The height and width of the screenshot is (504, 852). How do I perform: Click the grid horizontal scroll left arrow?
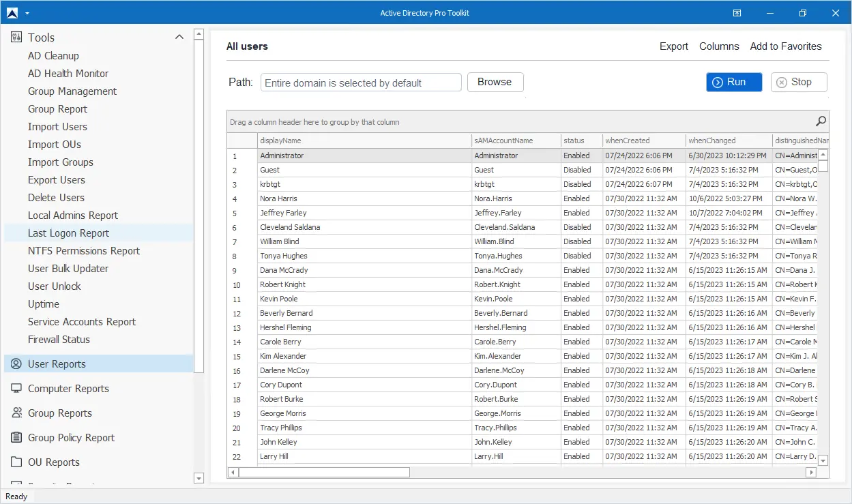click(x=233, y=472)
